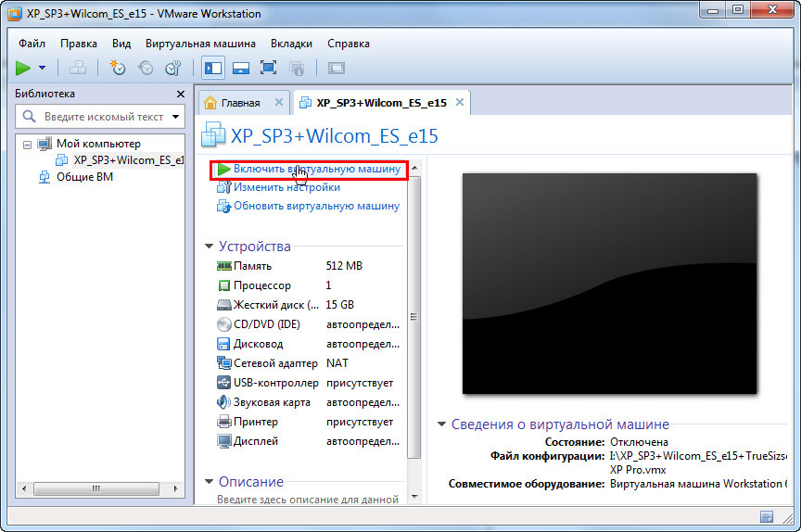Click the Unity mode toolbar icon
801x532 pixels.
click(297, 68)
